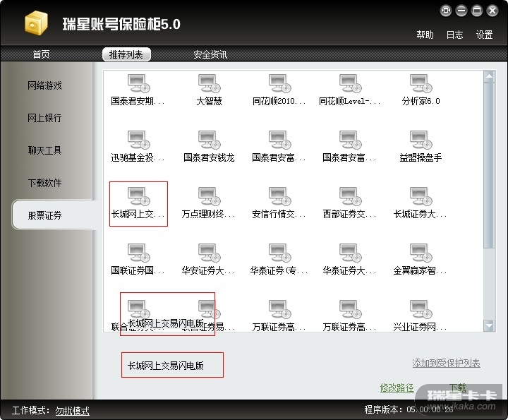Select the 同花顺2010... software icon

[x=279, y=83]
